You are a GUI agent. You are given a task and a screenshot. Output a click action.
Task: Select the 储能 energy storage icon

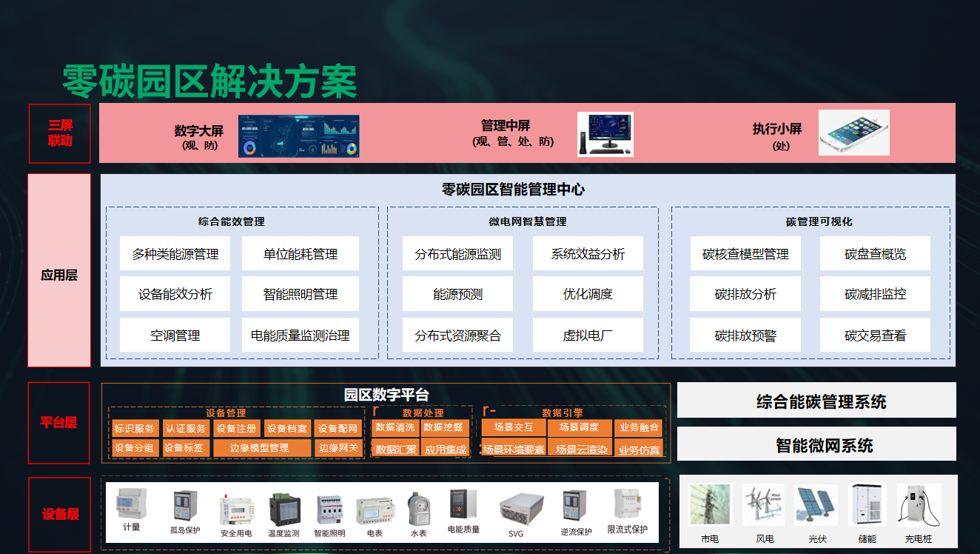(867, 505)
